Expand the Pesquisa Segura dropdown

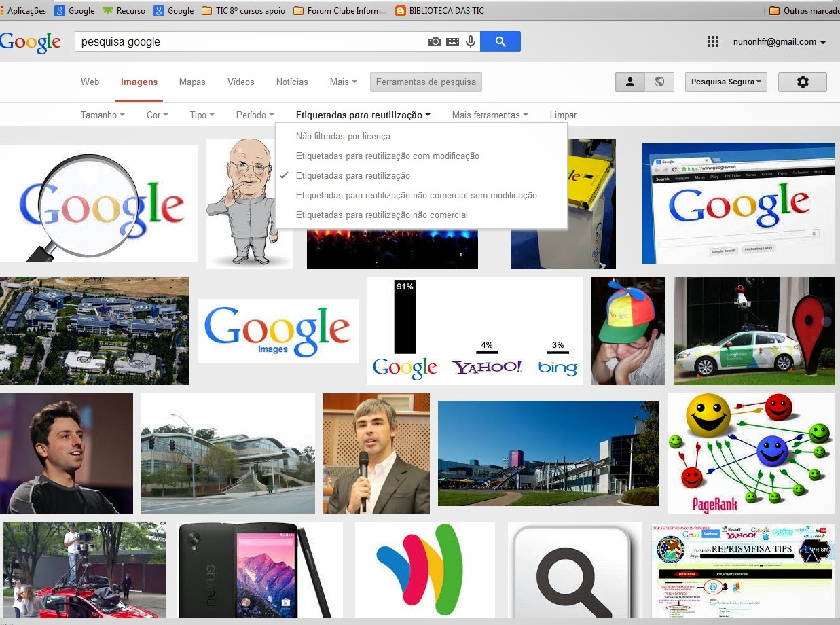[726, 82]
